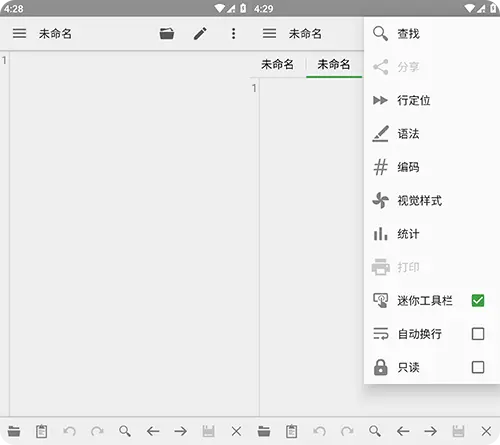Choose 行定位 (Go to line) menu entry

pyautogui.click(x=432, y=100)
